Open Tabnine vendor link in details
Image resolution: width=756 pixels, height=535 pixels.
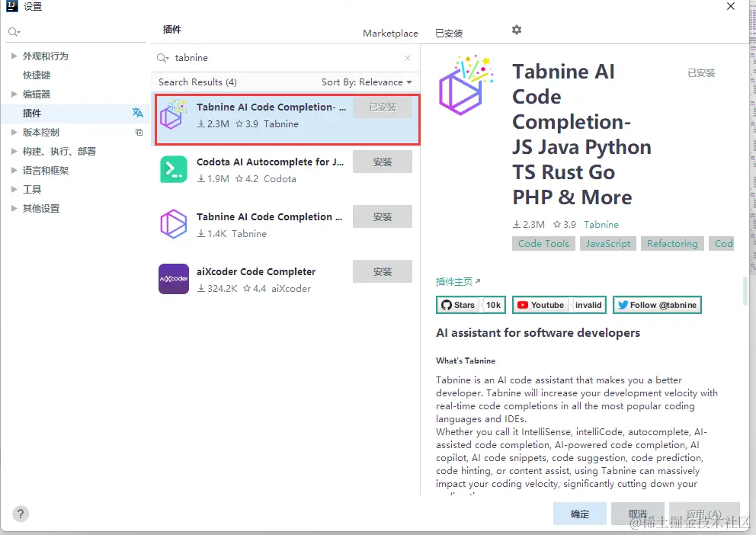601,225
